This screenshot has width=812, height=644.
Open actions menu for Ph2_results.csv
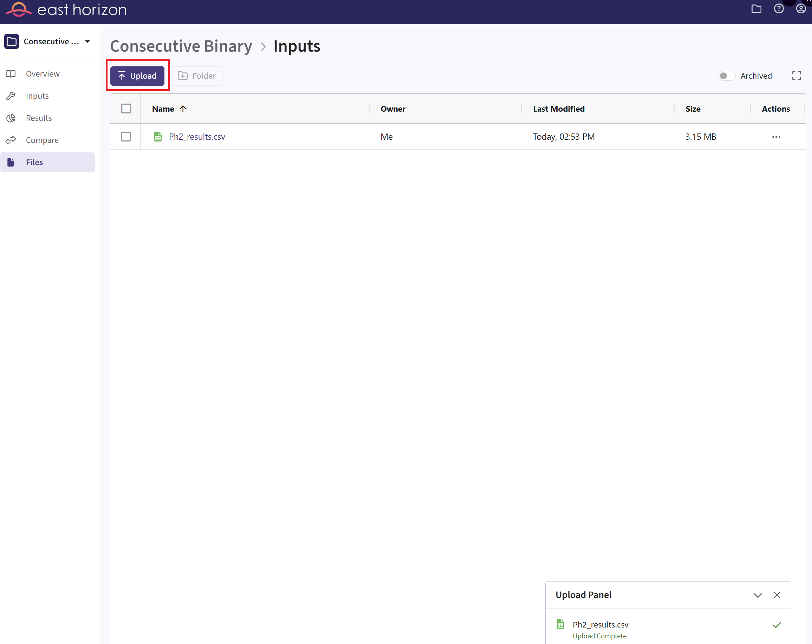point(776,137)
